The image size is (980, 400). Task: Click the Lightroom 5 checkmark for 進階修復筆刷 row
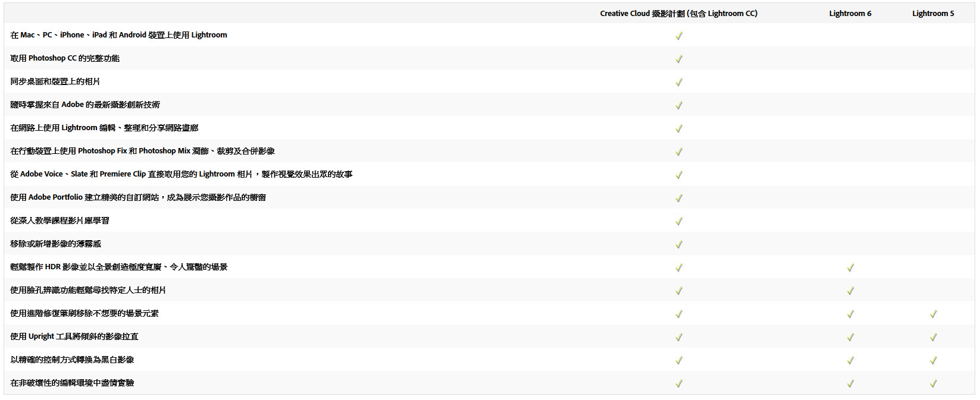coord(933,314)
